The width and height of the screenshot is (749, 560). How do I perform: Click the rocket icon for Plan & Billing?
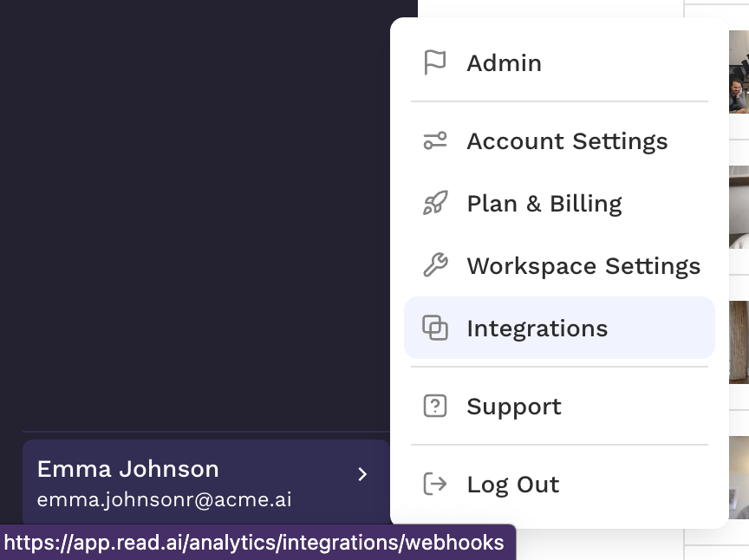coord(435,203)
